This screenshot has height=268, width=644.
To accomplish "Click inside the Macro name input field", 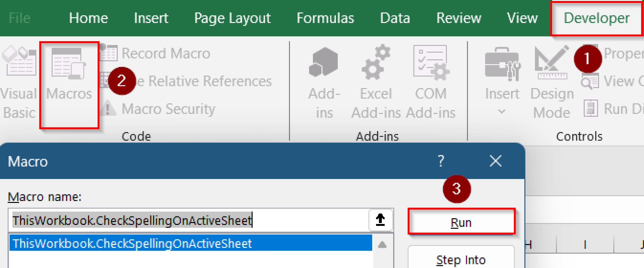I will tap(189, 220).
